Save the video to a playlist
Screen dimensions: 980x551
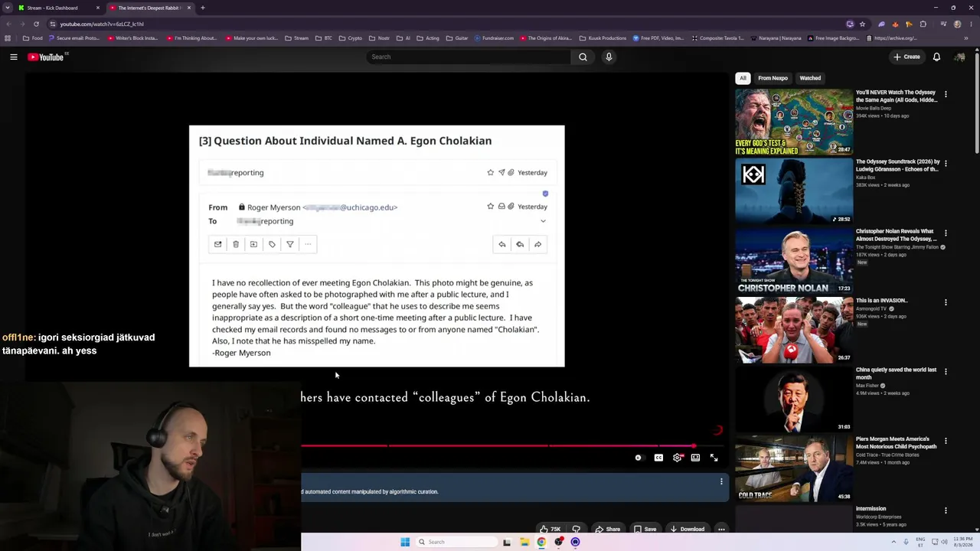pyautogui.click(x=645, y=529)
